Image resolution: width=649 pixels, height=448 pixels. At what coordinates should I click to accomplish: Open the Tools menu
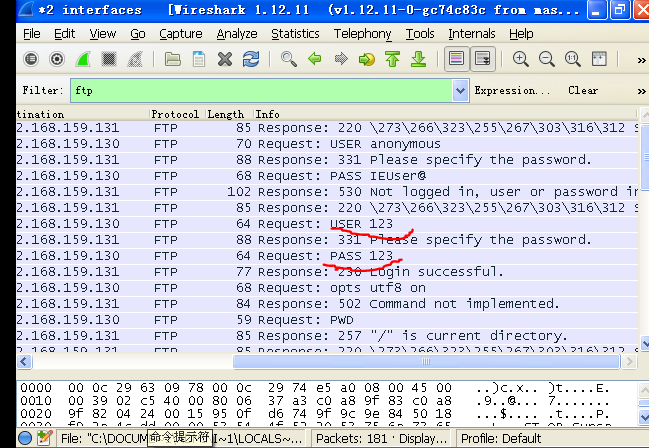point(420,34)
